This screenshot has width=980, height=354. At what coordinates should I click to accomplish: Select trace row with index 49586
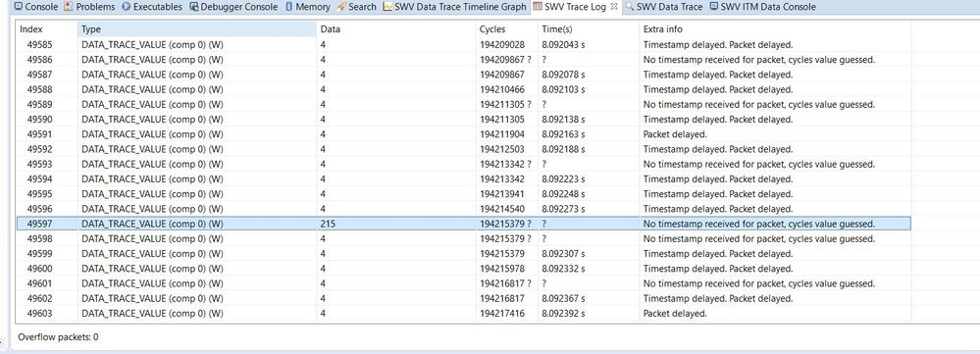(463, 60)
